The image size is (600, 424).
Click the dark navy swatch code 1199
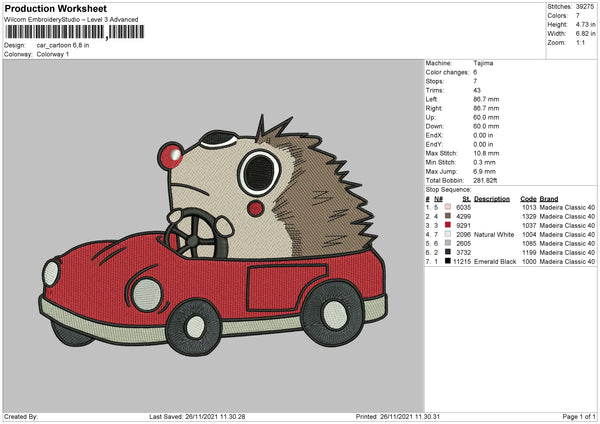tap(448, 252)
